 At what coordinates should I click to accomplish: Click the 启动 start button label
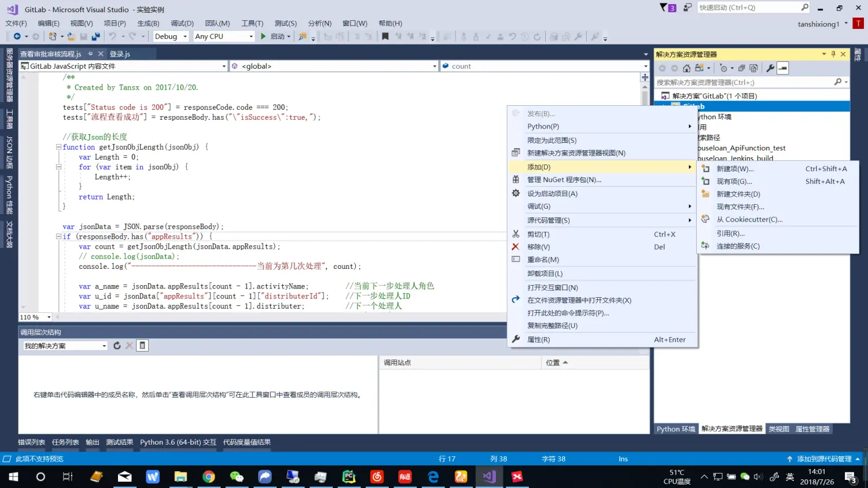click(x=278, y=36)
